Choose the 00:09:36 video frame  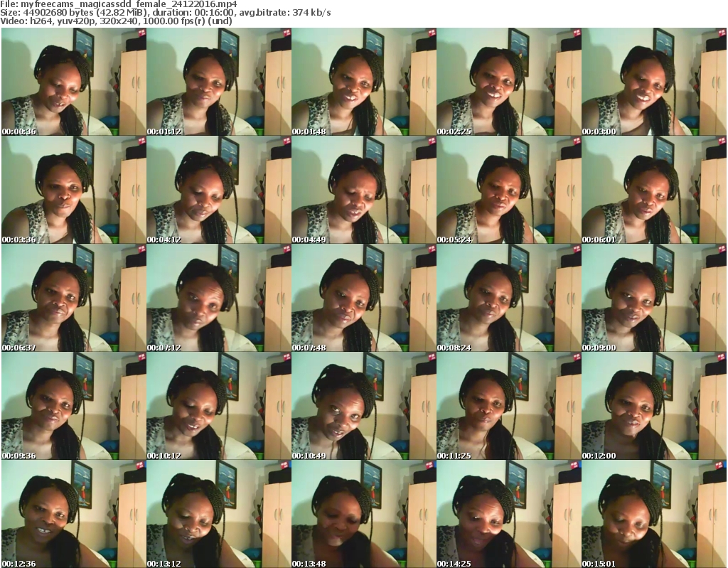(74, 406)
